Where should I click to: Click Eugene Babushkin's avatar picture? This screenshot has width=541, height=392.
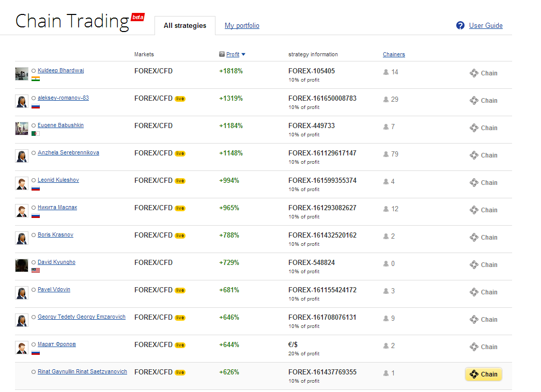[x=22, y=129]
